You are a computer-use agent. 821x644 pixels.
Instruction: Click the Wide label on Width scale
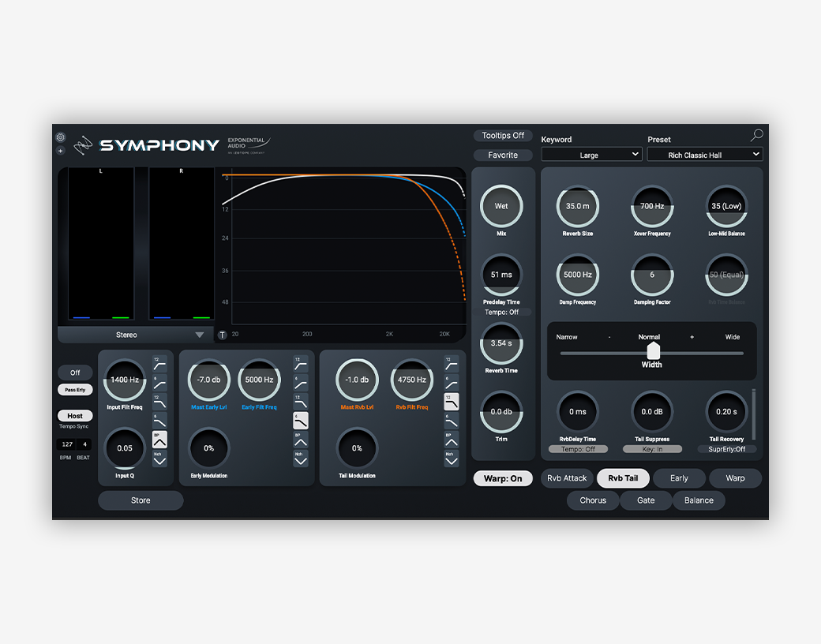733,337
